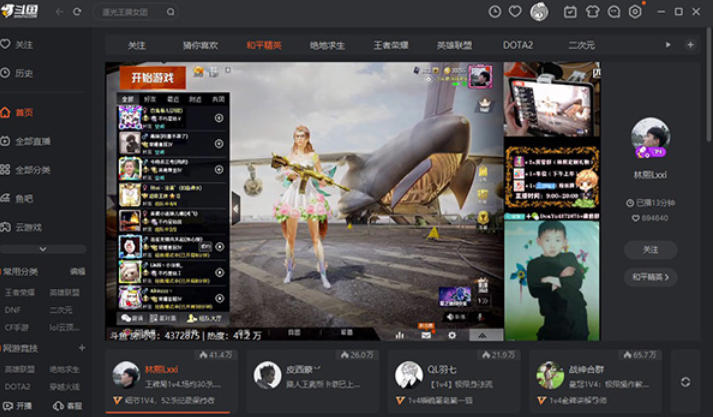The height and width of the screenshot is (417, 716).
Task: Add a tab with the plus button
Action: click(x=690, y=45)
